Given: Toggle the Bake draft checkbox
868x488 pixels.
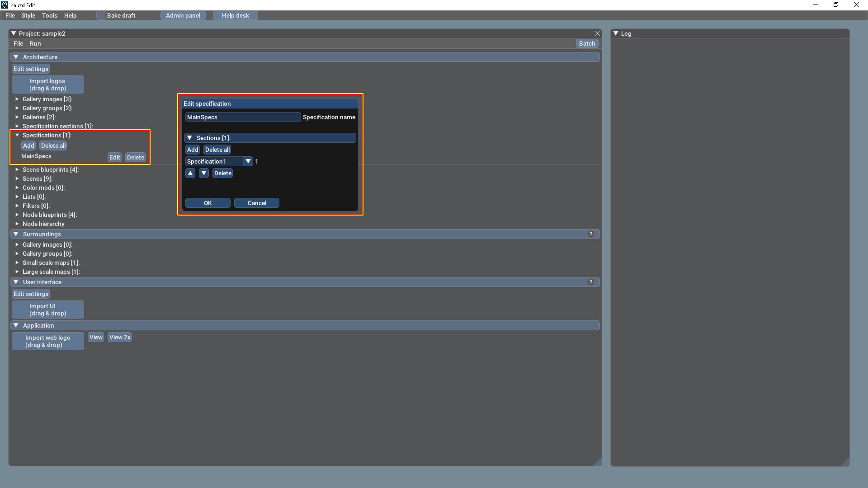Looking at the screenshot, I should pos(101,15).
